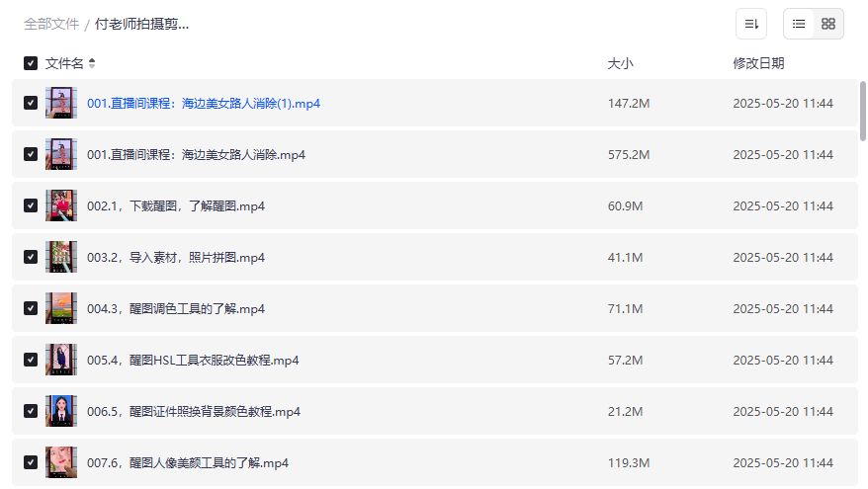The height and width of the screenshot is (489, 868).
Task: Click the 60.9M size value
Action: click(625, 206)
